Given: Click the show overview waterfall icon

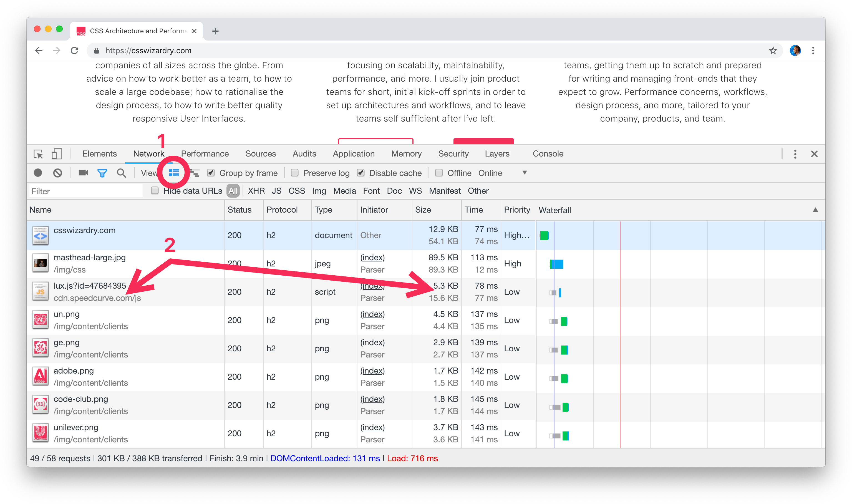Looking at the screenshot, I should click(x=194, y=173).
